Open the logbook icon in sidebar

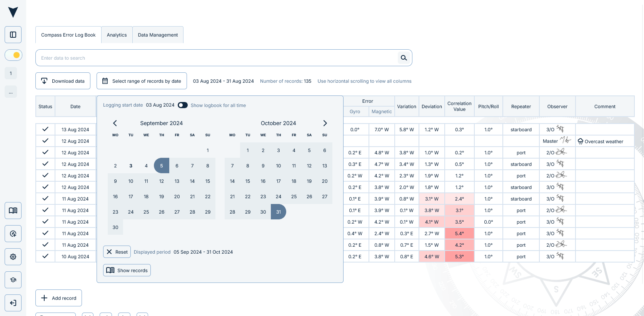(13, 211)
